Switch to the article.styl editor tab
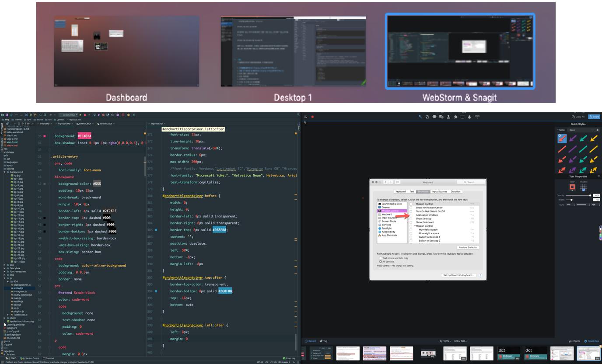The image size is (602, 364). [44, 124]
